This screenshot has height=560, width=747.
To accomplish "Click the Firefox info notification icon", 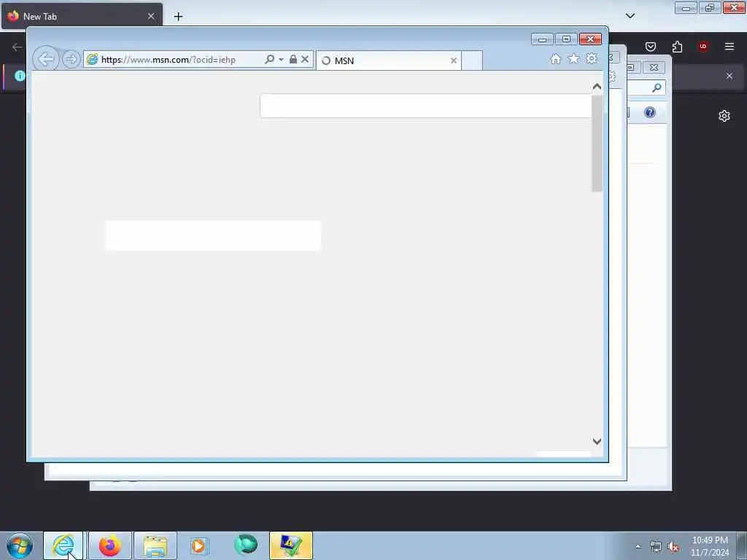I will tap(20, 76).
